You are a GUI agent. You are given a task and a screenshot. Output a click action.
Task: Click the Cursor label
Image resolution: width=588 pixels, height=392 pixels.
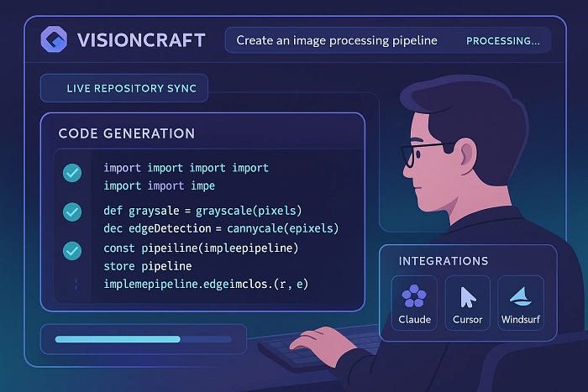pyautogui.click(x=467, y=320)
